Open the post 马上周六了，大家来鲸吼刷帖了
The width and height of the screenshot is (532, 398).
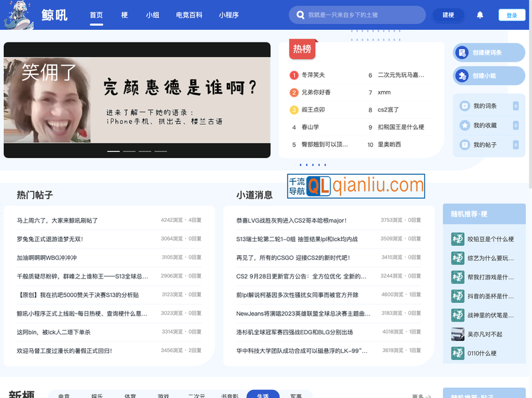coord(57,220)
